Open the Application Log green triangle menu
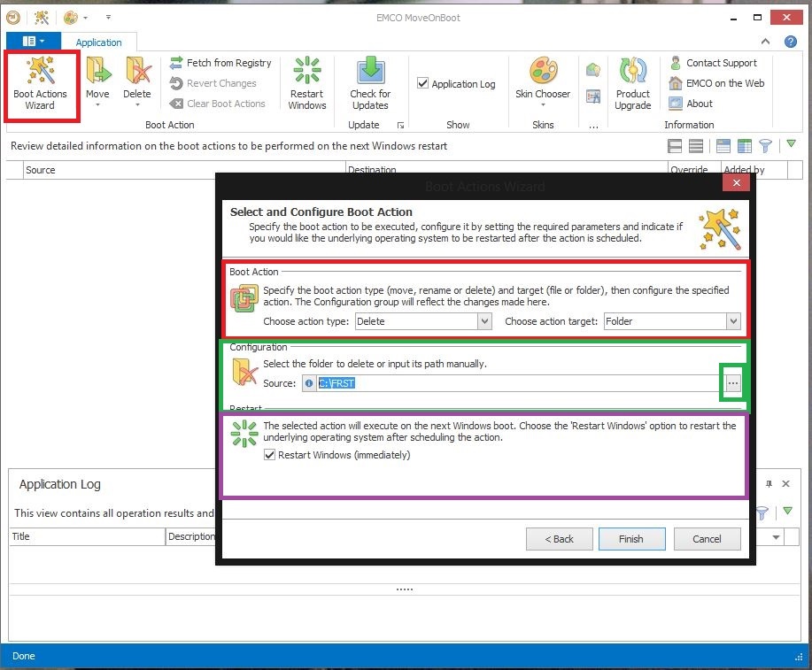Image resolution: width=812 pixels, height=670 pixels. point(788,511)
